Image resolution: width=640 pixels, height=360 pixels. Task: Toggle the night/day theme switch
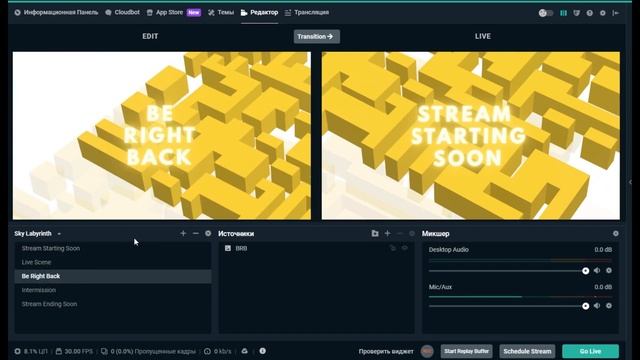tap(546, 13)
